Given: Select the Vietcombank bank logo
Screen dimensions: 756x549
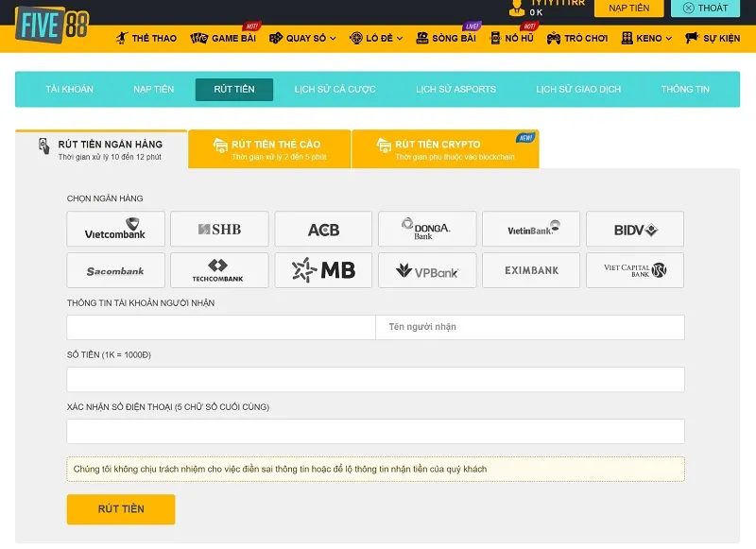Looking at the screenshot, I should point(115,229).
